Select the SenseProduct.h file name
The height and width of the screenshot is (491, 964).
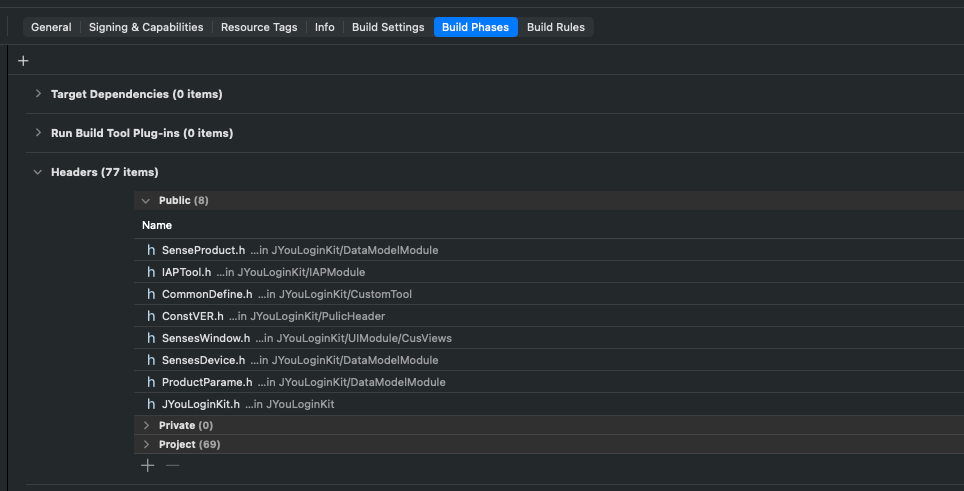[x=203, y=250]
